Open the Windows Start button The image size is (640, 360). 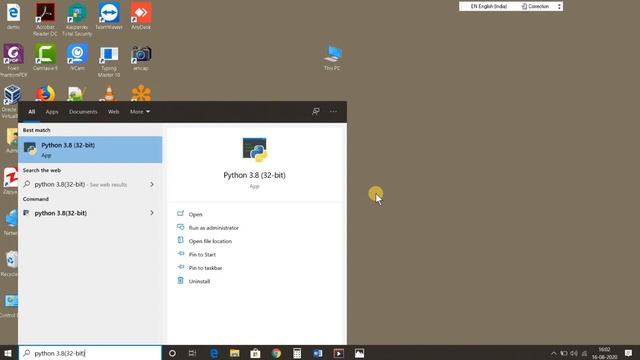8,353
